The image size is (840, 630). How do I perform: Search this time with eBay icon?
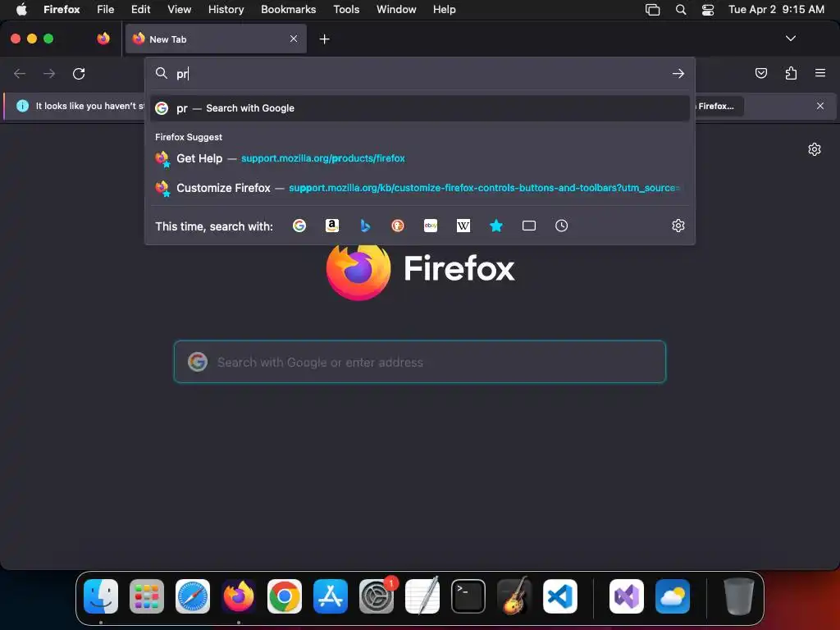point(431,226)
